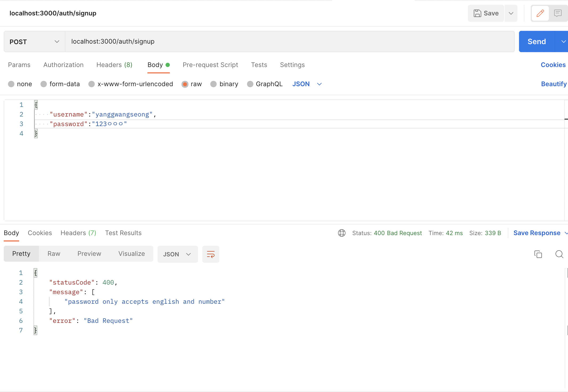Image resolution: width=568 pixels, height=392 pixels.
Task: Open the response Raw view tab
Action: [54, 254]
